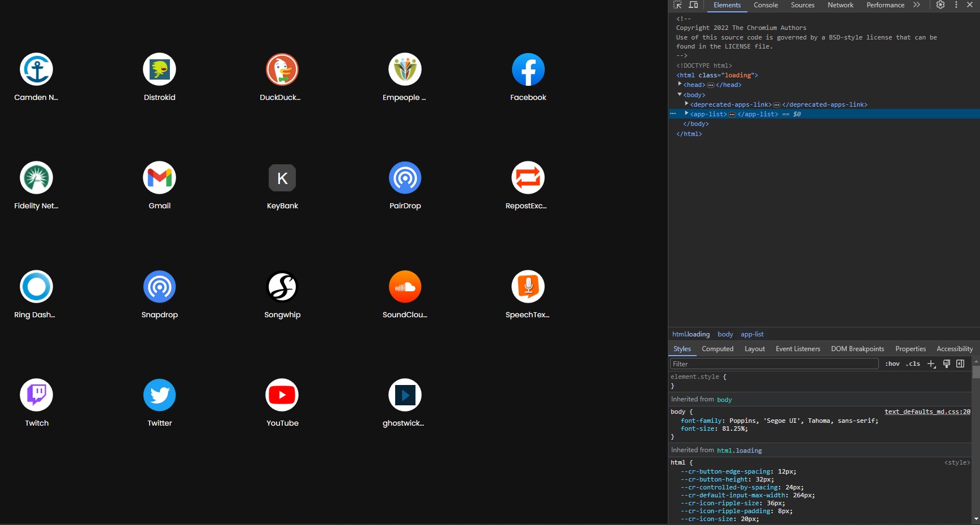Switch to the Console tab
The width and height of the screenshot is (980, 525).
click(x=765, y=5)
